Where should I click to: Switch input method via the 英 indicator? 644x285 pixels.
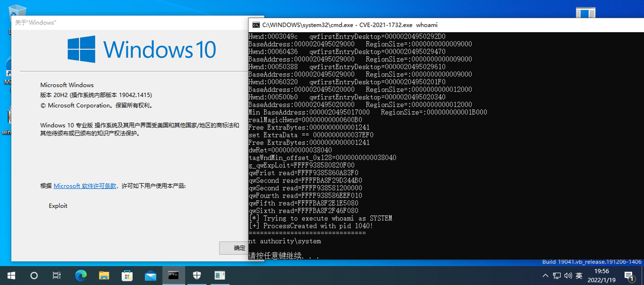point(579,275)
